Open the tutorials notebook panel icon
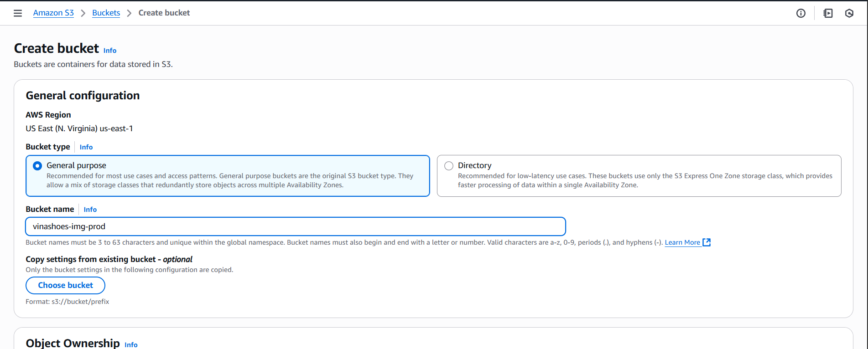The image size is (868, 349). (x=827, y=13)
